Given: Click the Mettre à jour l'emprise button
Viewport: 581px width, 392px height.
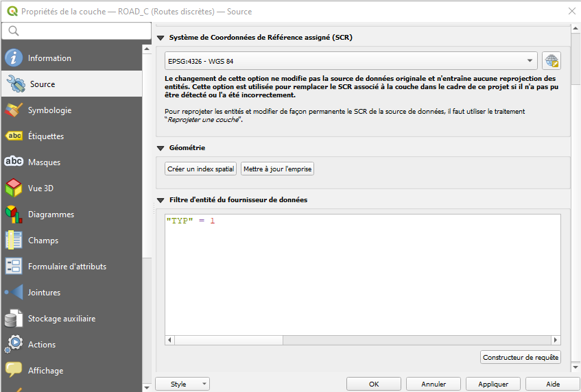Looking at the screenshot, I should pyautogui.click(x=277, y=169).
